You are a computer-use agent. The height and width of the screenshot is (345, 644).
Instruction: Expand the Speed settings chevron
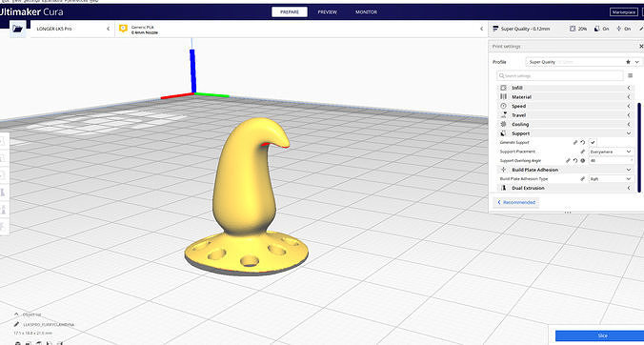point(629,106)
